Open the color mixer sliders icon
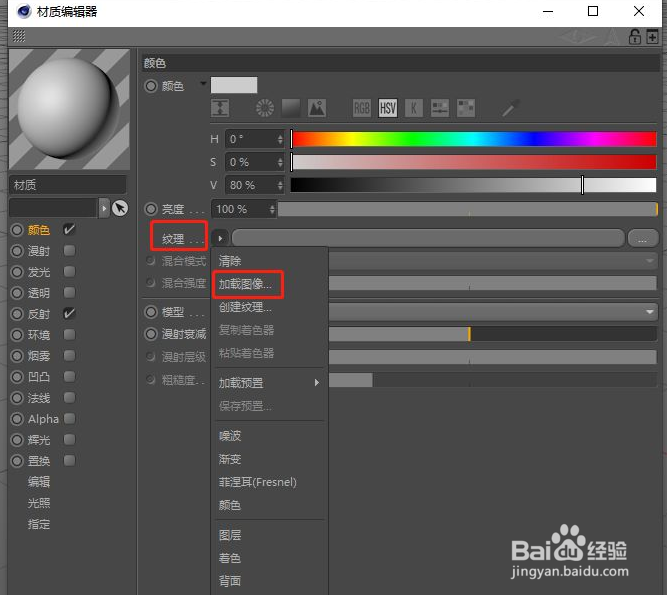Image resolution: width=667 pixels, height=595 pixels. pyautogui.click(x=439, y=108)
